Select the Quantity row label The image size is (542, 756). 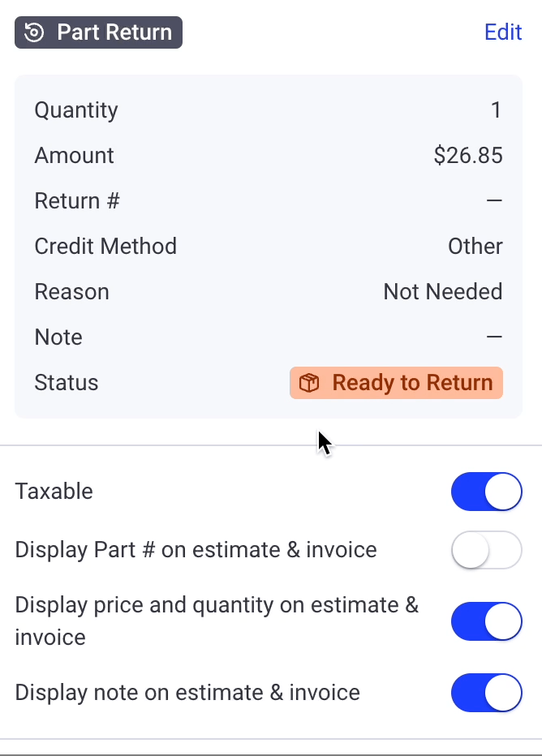coord(75,110)
